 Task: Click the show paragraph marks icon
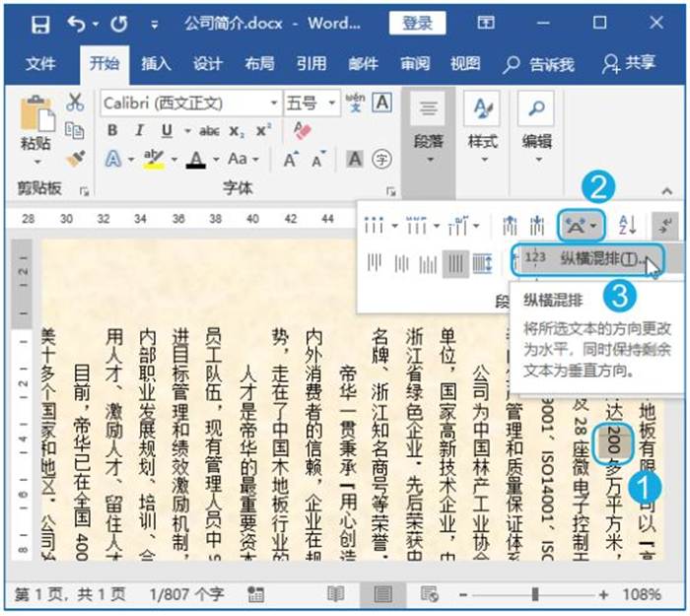point(665,226)
